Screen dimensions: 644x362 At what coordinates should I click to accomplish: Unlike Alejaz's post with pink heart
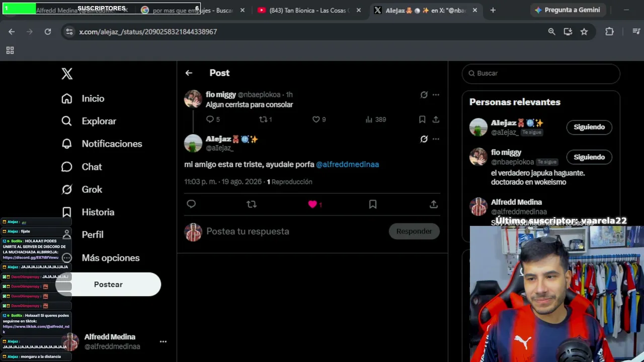pos(312,204)
